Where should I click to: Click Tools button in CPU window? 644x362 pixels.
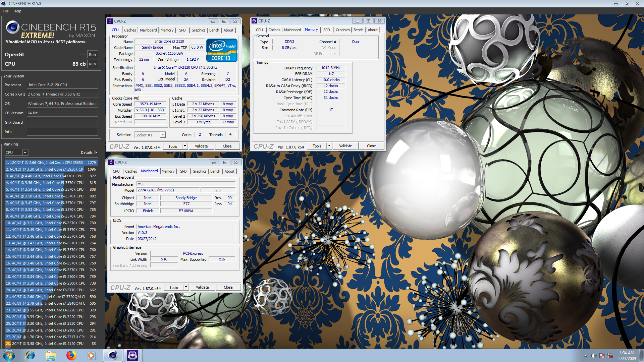tap(173, 146)
